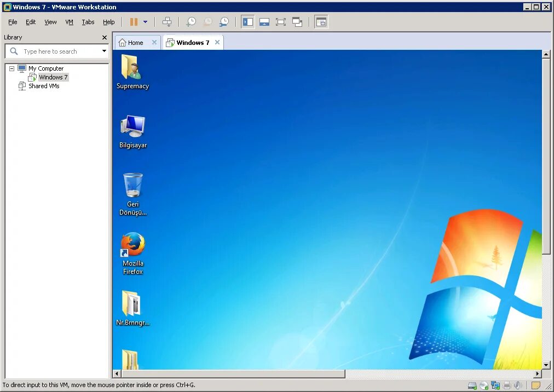Click the VMware Workstation title bar icon
554x392 pixels.
pyautogui.click(x=7, y=7)
